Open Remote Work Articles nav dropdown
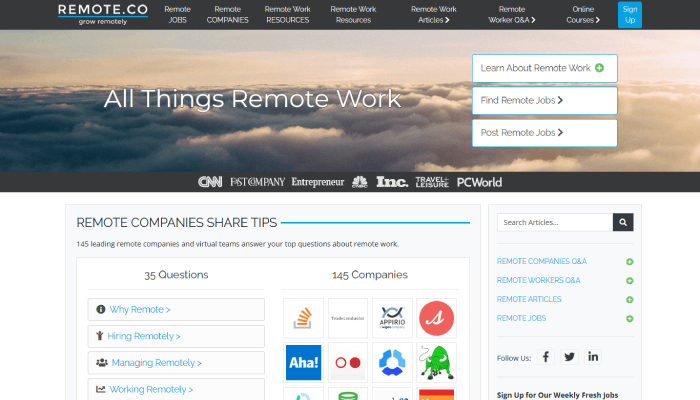The image size is (700, 400). click(x=433, y=14)
